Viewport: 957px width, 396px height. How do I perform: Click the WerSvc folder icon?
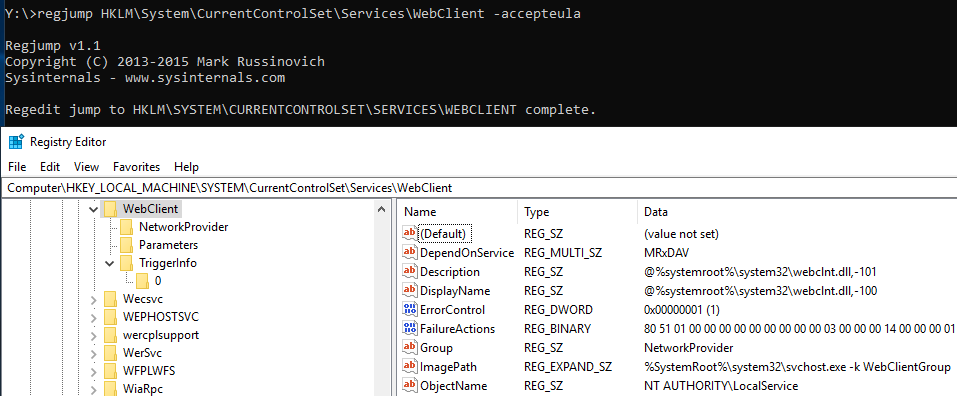coord(110,353)
